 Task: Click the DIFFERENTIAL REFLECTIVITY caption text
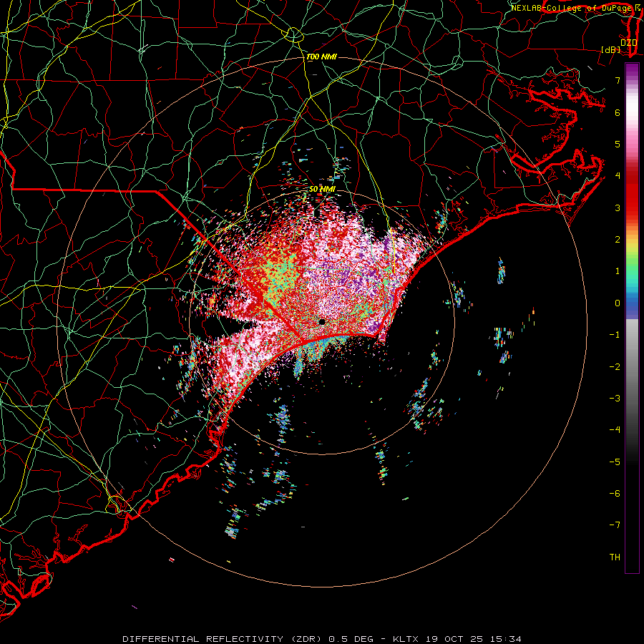(203, 639)
